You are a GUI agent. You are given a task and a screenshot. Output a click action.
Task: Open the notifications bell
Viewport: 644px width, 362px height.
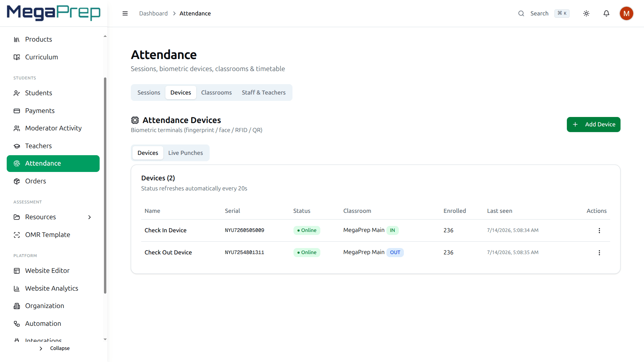606,13
